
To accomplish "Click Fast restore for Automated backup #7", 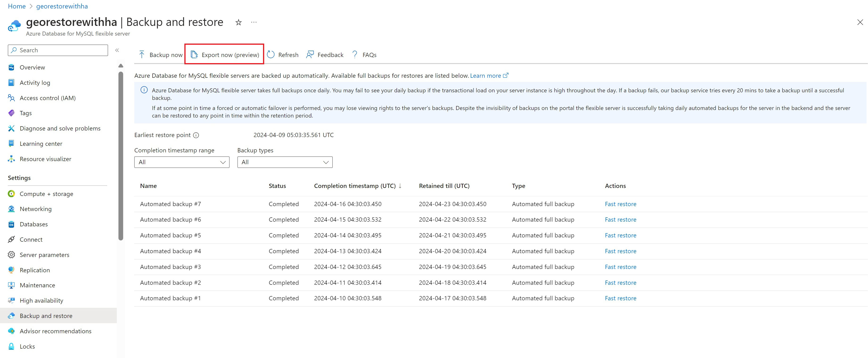I will pos(620,204).
